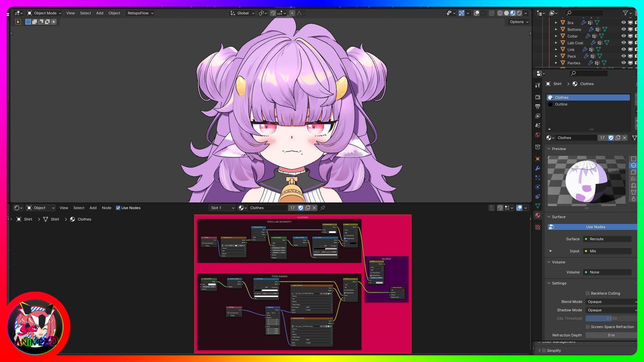Pin the node editor material
Image resolution: width=644 pixels, height=362 pixels.
pyautogui.click(x=323, y=208)
